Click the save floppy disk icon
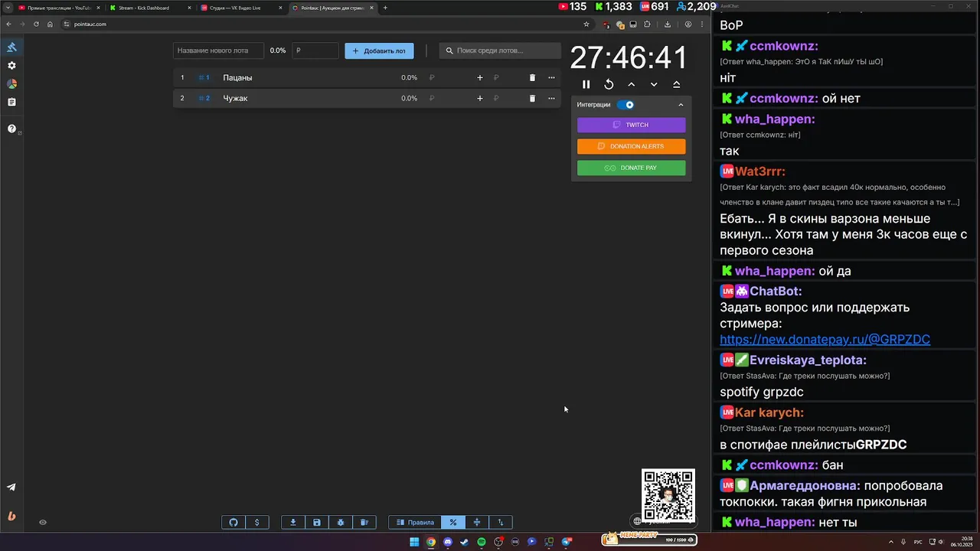The height and width of the screenshot is (551, 980). 316,523
